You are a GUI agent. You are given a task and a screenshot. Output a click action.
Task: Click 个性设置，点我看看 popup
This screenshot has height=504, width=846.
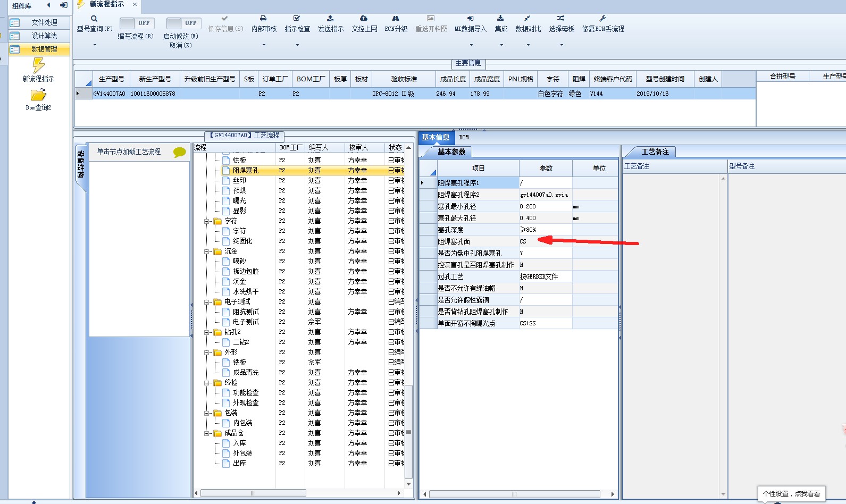pyautogui.click(x=791, y=494)
